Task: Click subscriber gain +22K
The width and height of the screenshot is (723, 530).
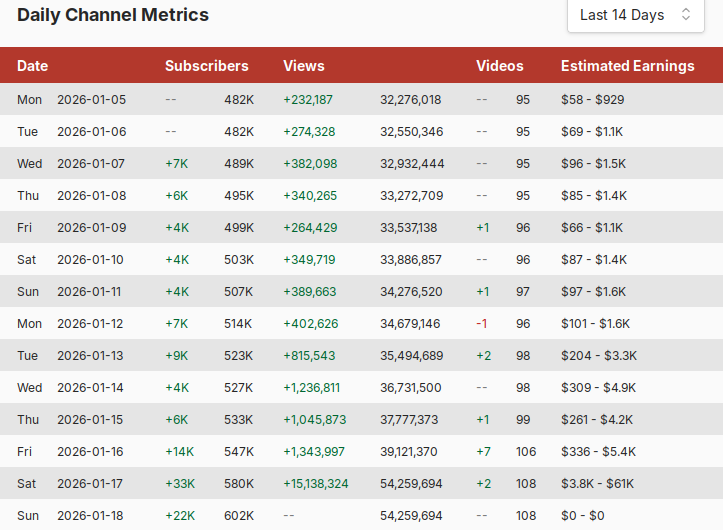Action: (180, 516)
